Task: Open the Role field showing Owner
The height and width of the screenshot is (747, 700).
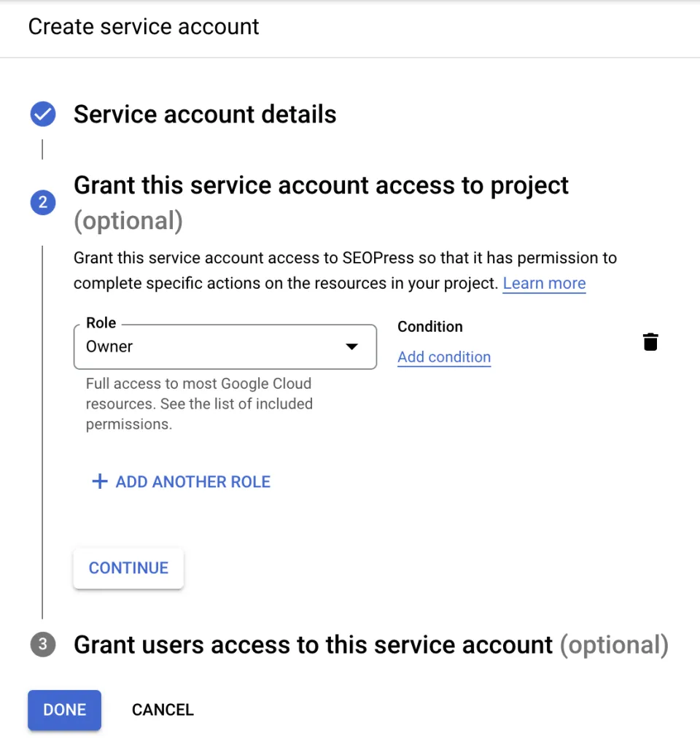Action: pos(211,347)
